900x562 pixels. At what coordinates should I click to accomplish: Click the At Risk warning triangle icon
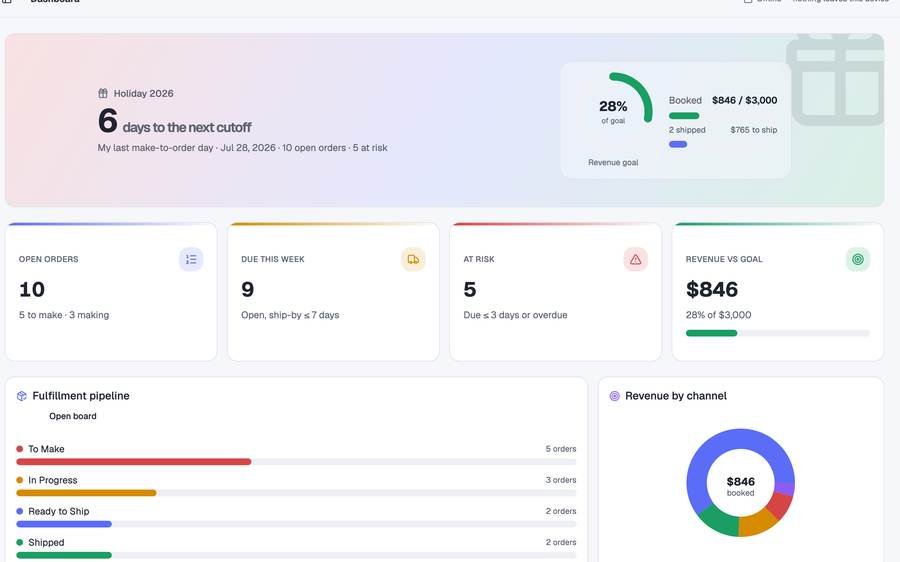(x=635, y=259)
